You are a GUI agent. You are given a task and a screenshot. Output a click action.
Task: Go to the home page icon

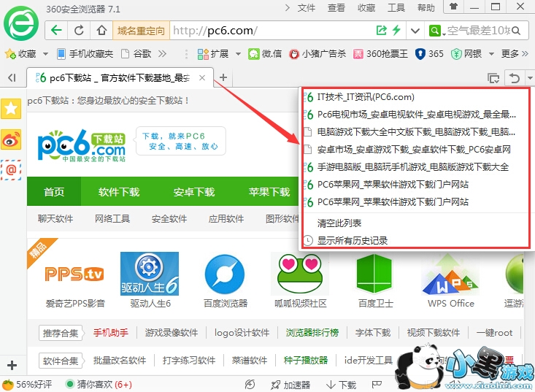pyautogui.click(x=101, y=31)
